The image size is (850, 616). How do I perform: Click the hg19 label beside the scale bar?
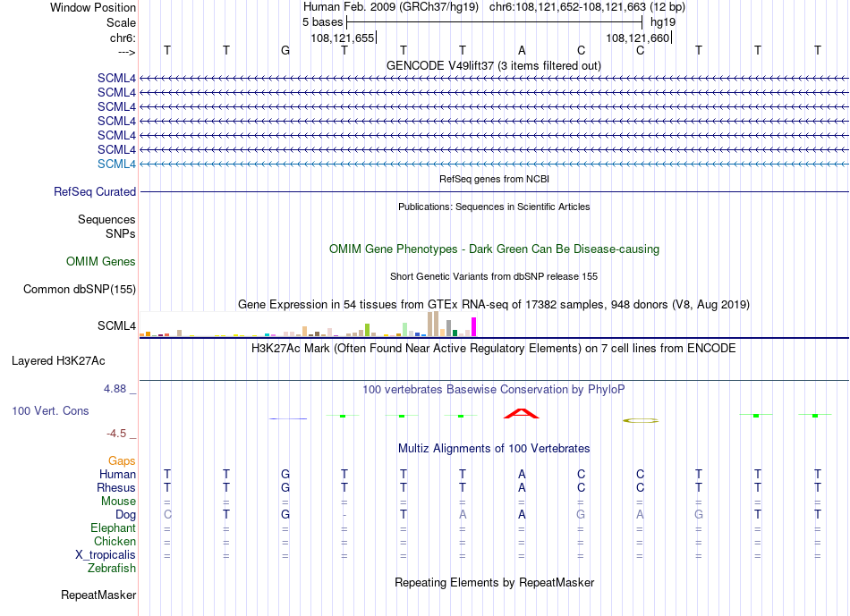[663, 22]
